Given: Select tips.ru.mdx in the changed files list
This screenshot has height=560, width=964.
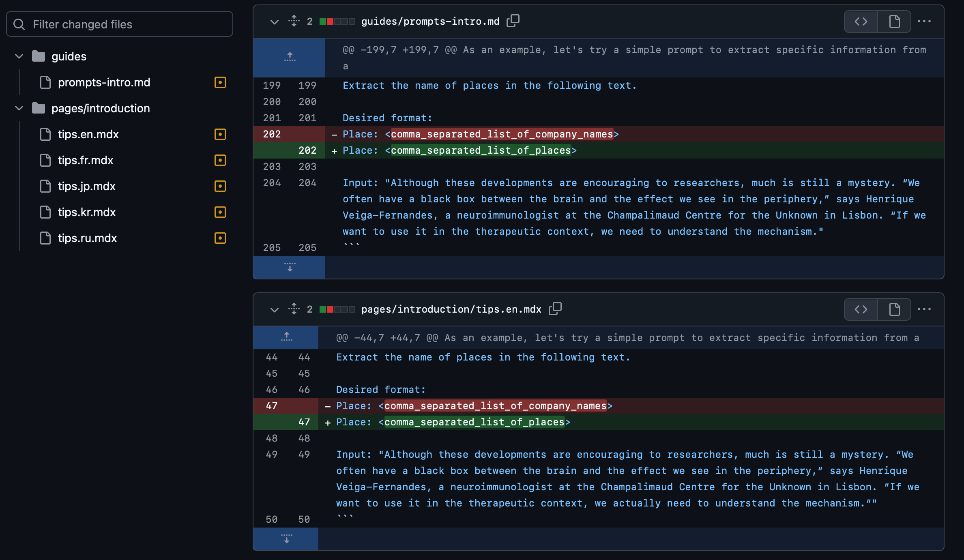Looking at the screenshot, I should click(88, 237).
